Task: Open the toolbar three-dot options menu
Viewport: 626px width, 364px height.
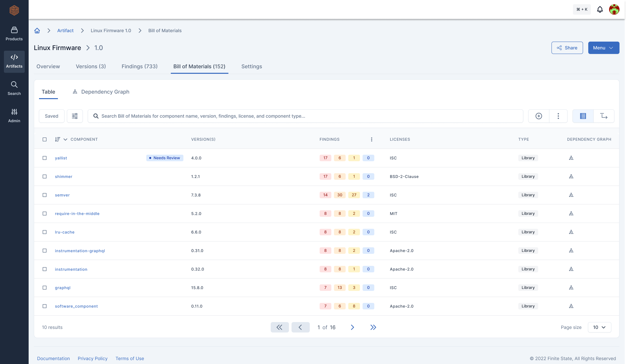Action: tap(558, 116)
